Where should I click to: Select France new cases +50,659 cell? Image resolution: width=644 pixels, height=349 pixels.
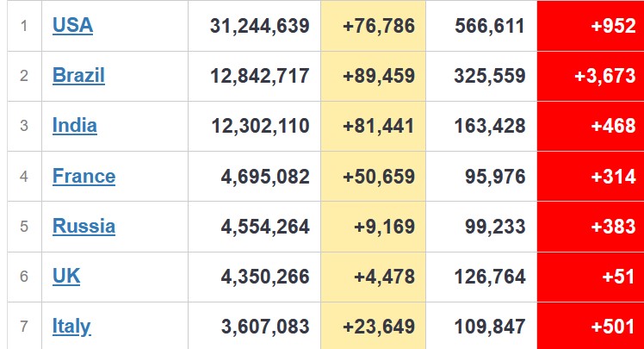point(378,177)
